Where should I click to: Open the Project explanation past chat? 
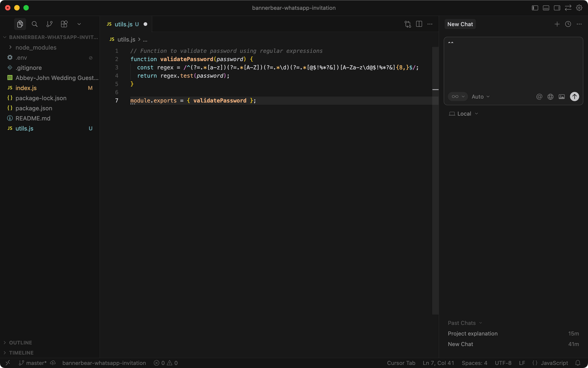pyautogui.click(x=472, y=334)
